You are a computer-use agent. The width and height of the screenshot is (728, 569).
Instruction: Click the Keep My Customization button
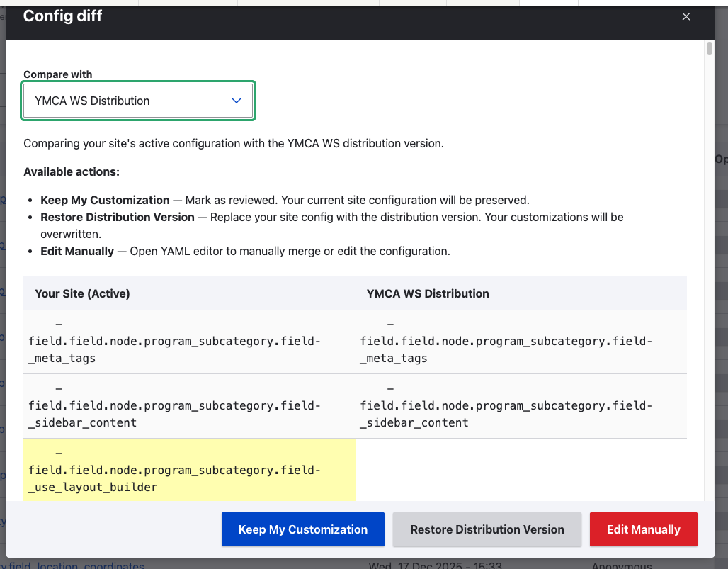(x=302, y=529)
